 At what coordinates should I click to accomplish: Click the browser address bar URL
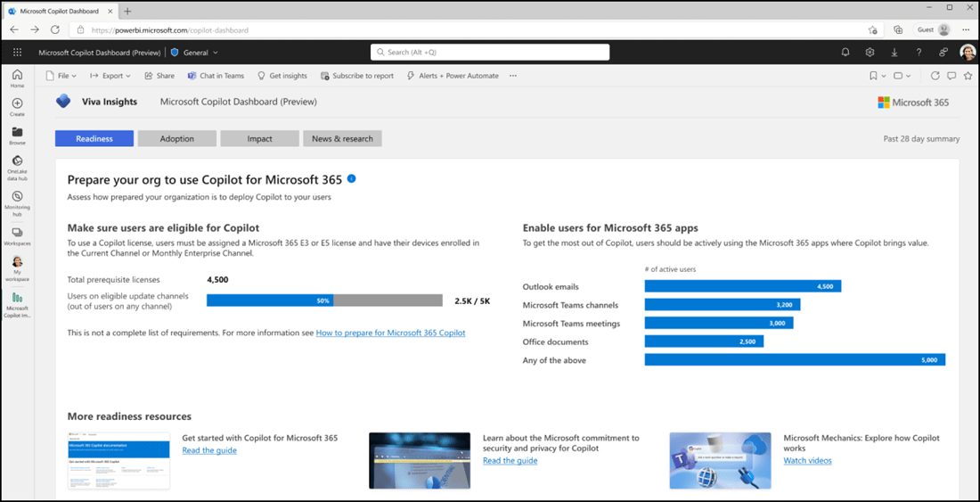170,29
